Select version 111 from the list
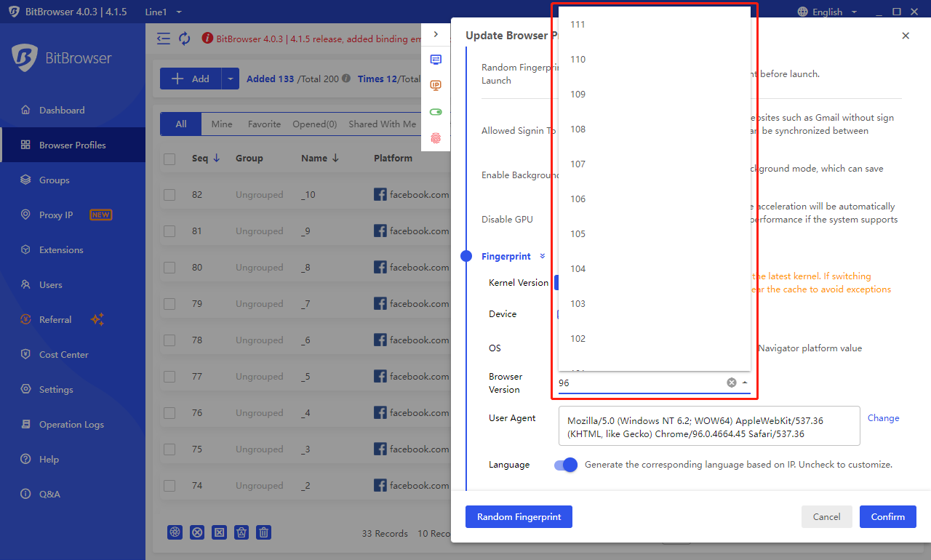Viewport: 931px width, 560px height. click(655, 25)
